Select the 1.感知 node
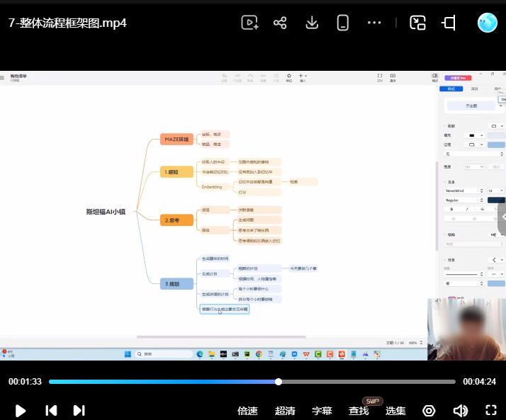The width and height of the screenshot is (506, 420). (x=176, y=172)
